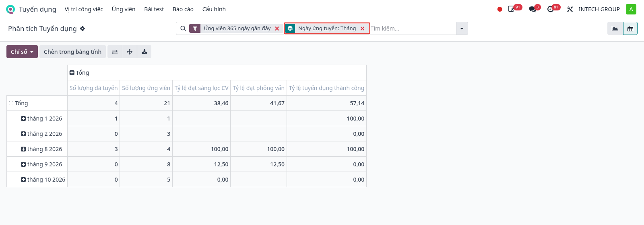Click tháng 10 2026 candidate count 5
This screenshot has height=225, width=644.
tap(146, 180)
